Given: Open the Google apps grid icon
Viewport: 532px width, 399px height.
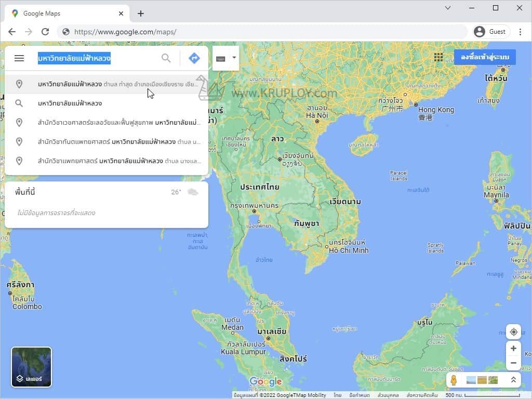Looking at the screenshot, I should [438, 57].
